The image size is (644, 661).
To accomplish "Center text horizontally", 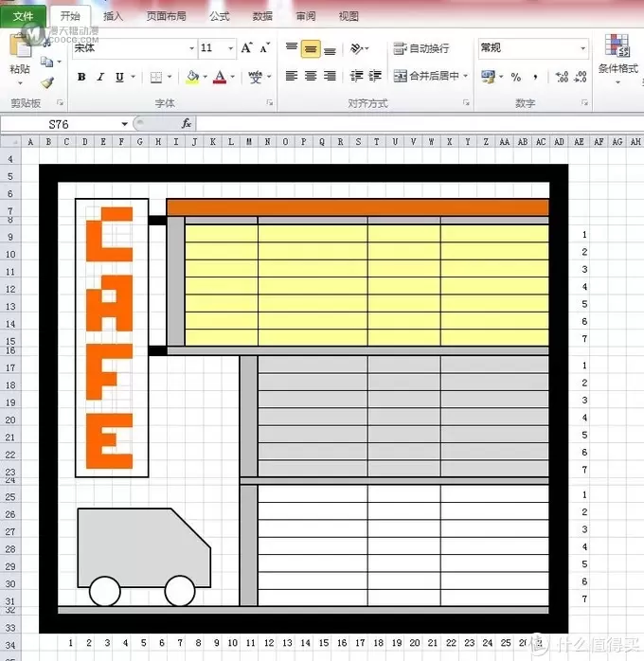I will (x=311, y=76).
